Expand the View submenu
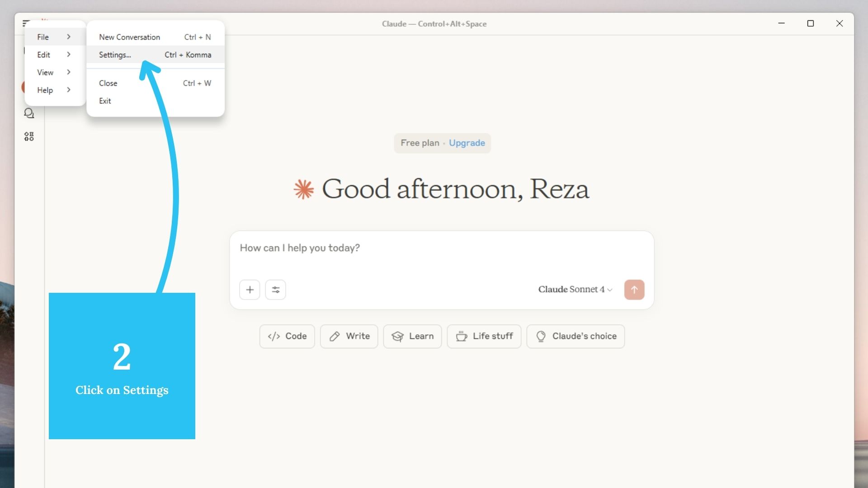This screenshot has height=488, width=868. tap(54, 72)
